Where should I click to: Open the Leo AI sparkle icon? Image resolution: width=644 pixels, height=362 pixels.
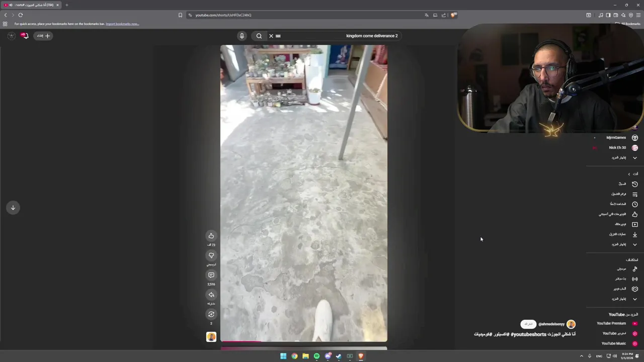(x=623, y=15)
